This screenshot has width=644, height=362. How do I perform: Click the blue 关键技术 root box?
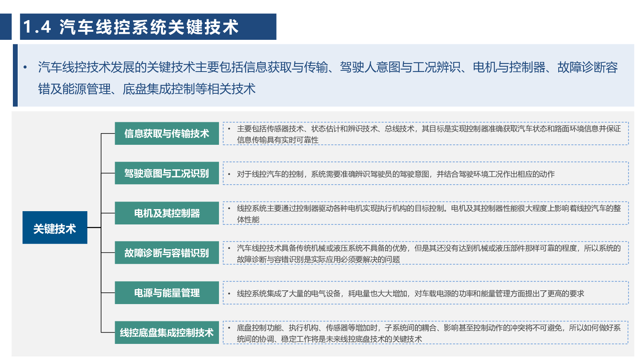click(x=55, y=228)
